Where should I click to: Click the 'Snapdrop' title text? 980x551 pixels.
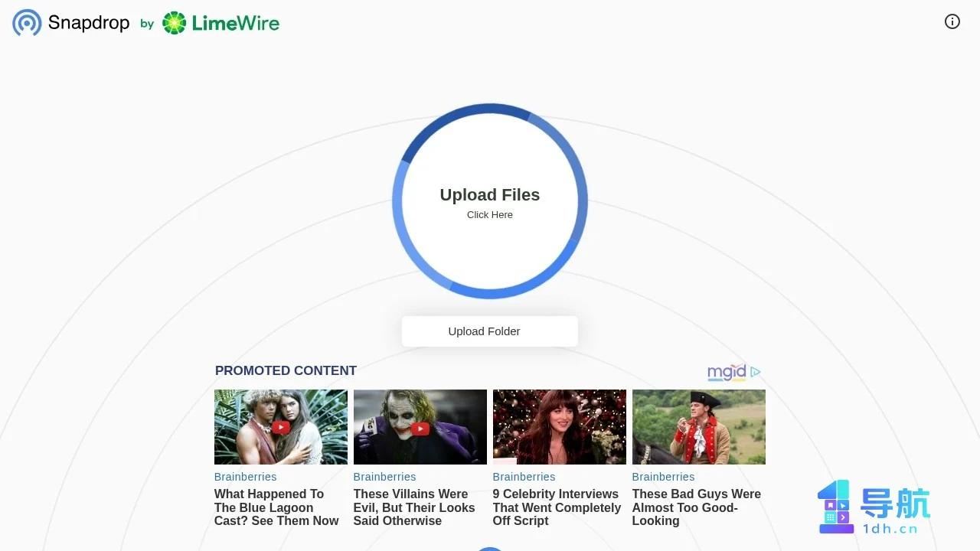tap(89, 23)
